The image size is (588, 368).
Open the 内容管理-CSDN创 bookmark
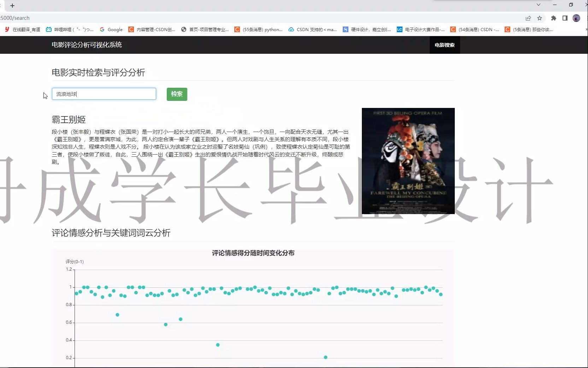152,29
